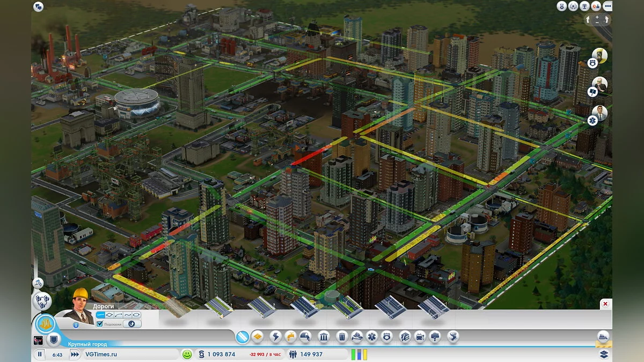The image size is (644, 362).
Task: Click the game clock showing 6:43
Action: coord(57,354)
